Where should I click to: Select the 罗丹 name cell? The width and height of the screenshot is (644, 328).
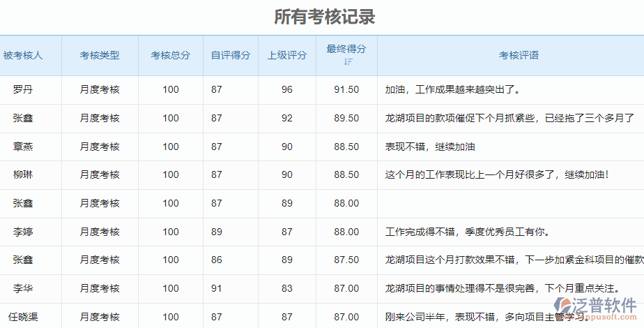pos(23,89)
